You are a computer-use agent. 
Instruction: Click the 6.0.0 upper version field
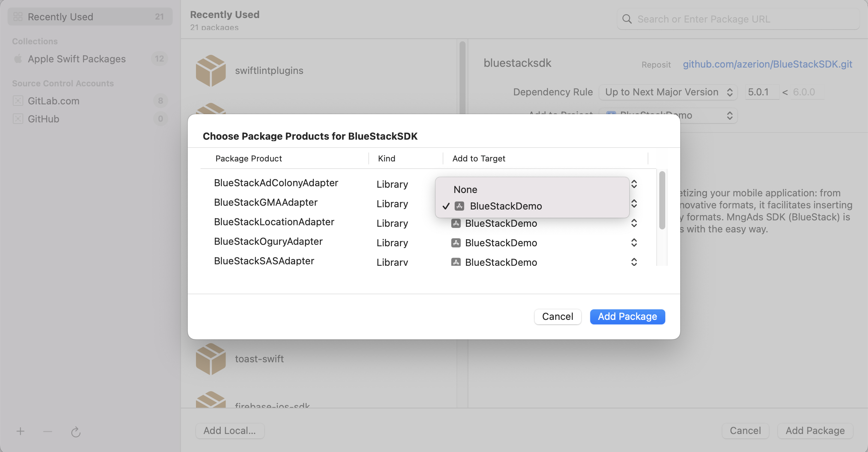tap(807, 92)
